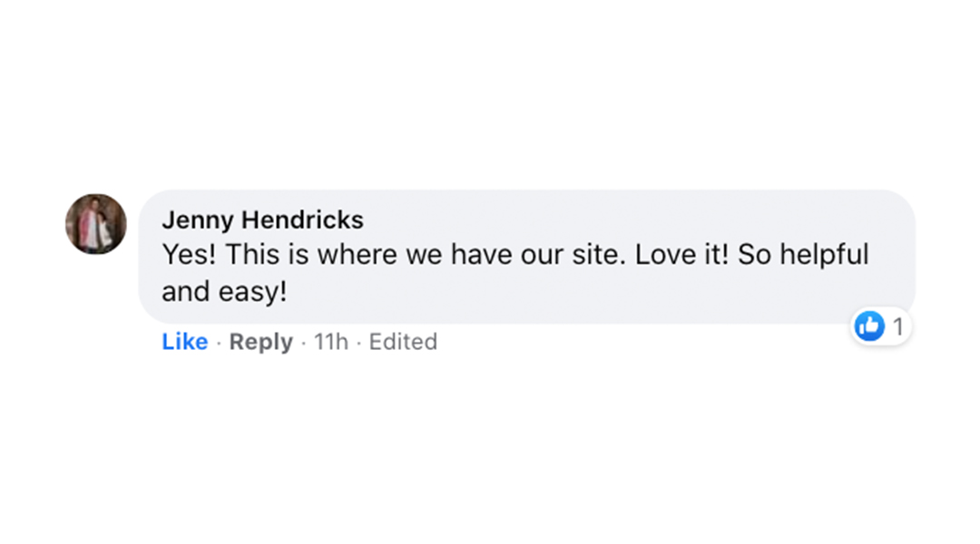Like Jenny Hendricks' comment

[x=185, y=342]
